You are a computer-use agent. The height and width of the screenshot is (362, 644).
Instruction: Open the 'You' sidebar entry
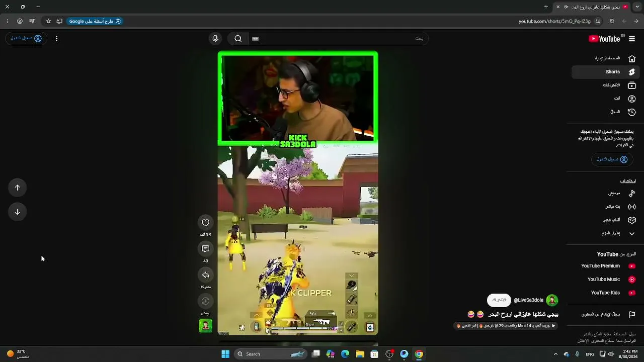point(606,99)
